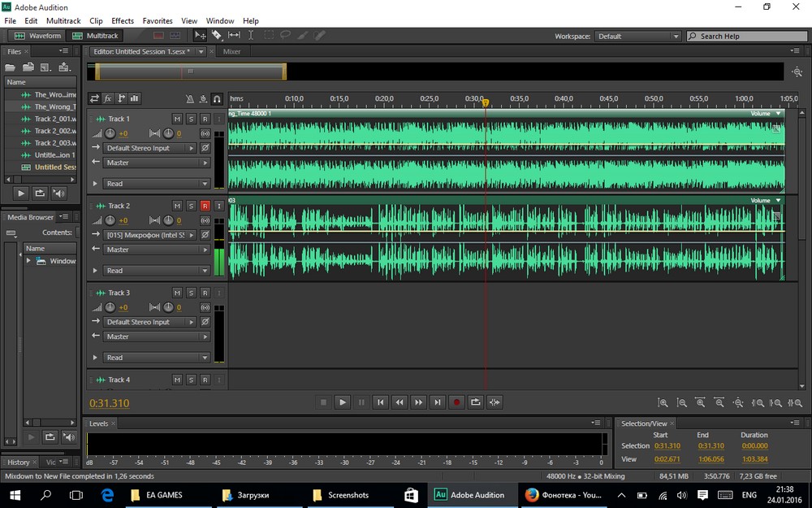
Task: Click Track 1 volume knob
Action: (110, 133)
